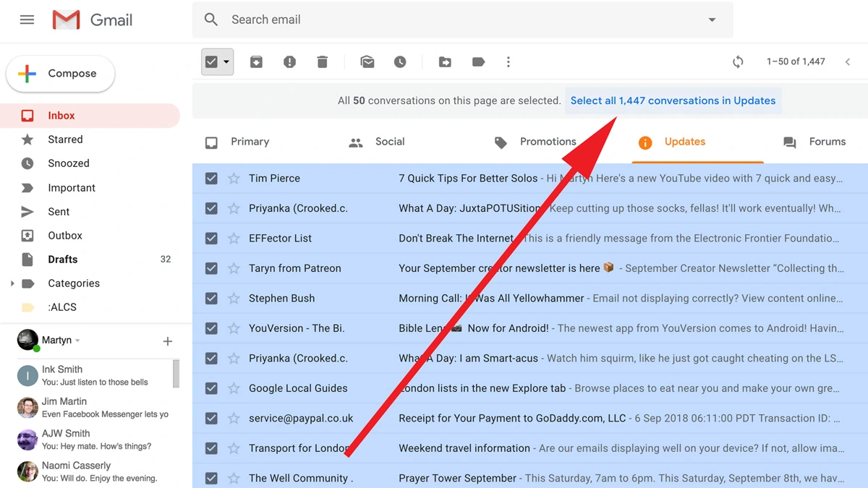Report selected emails as spam
The height and width of the screenshot is (488, 868).
[289, 62]
